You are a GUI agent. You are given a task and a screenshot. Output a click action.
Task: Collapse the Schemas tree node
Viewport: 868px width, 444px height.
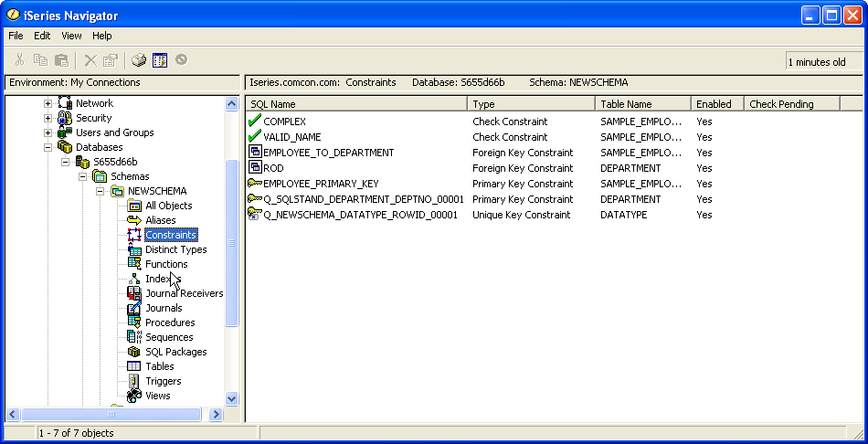[x=83, y=176]
